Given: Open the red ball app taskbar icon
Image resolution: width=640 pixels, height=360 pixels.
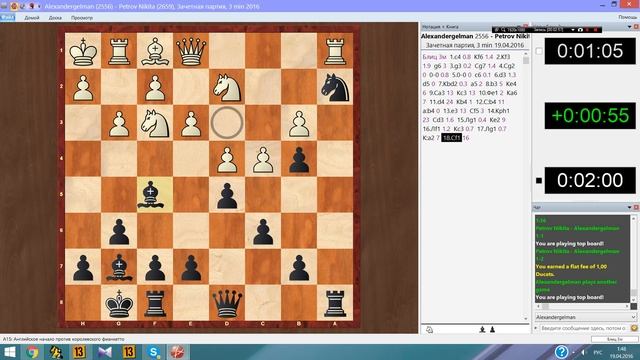Looking at the screenshot, I should pyautogui.click(x=177, y=352).
